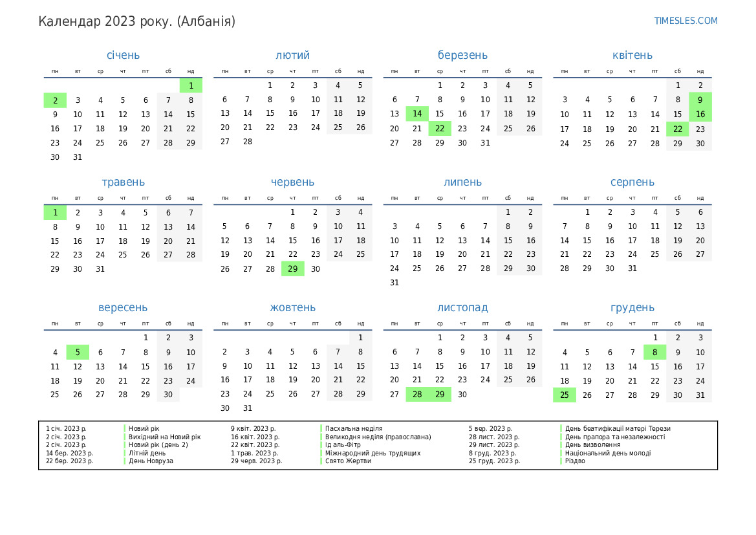Click highlighted April 9 holiday cell
Screen dimensions: 756x535
(700, 100)
